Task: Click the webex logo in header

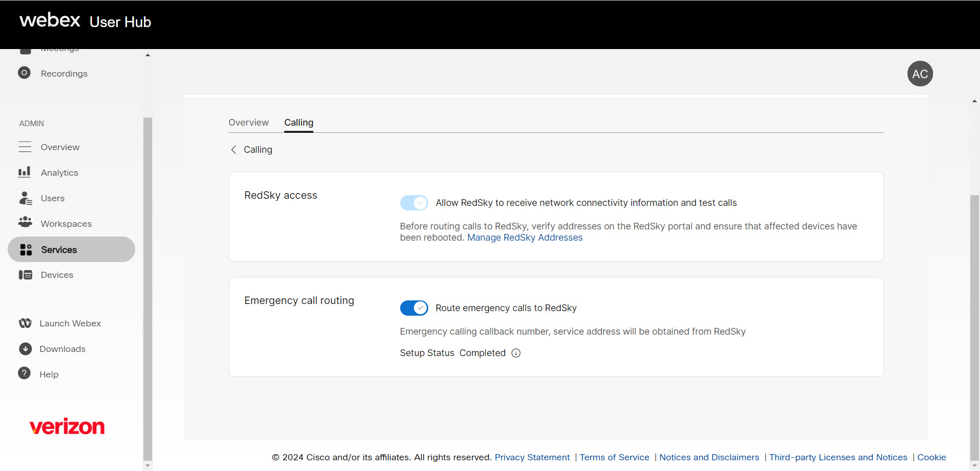Action: [x=50, y=20]
